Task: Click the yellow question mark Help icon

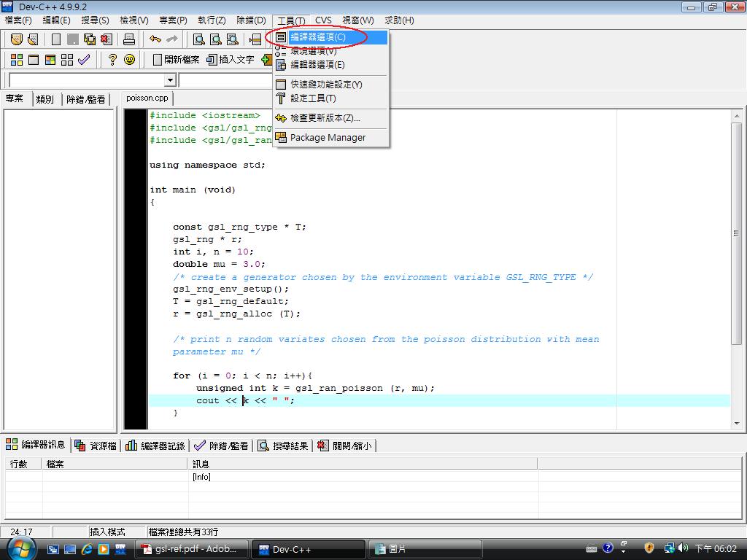Action: click(x=112, y=60)
